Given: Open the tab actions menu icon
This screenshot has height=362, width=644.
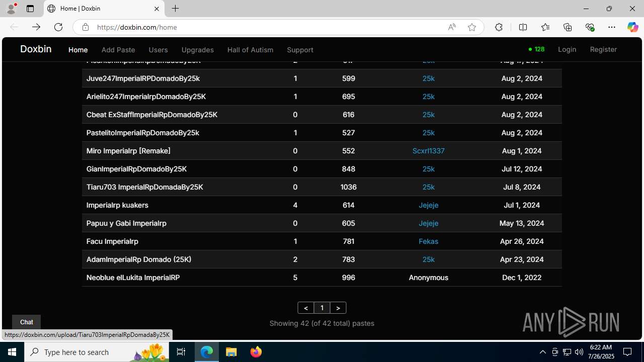Looking at the screenshot, I should tap(30, 9).
